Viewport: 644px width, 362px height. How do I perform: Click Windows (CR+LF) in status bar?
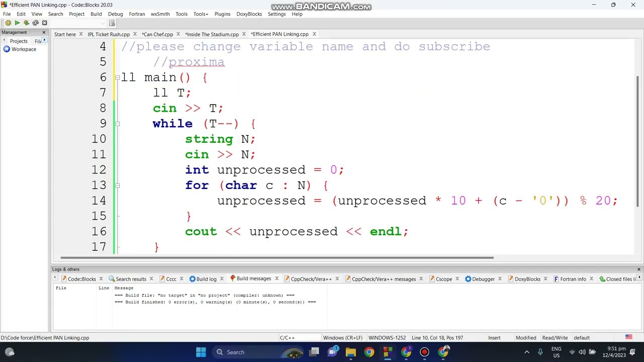343,338
